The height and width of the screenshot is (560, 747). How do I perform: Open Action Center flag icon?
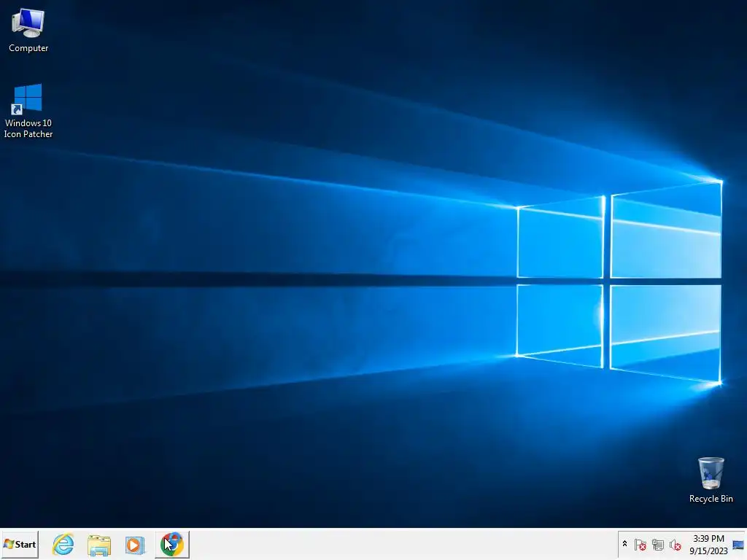coord(640,544)
